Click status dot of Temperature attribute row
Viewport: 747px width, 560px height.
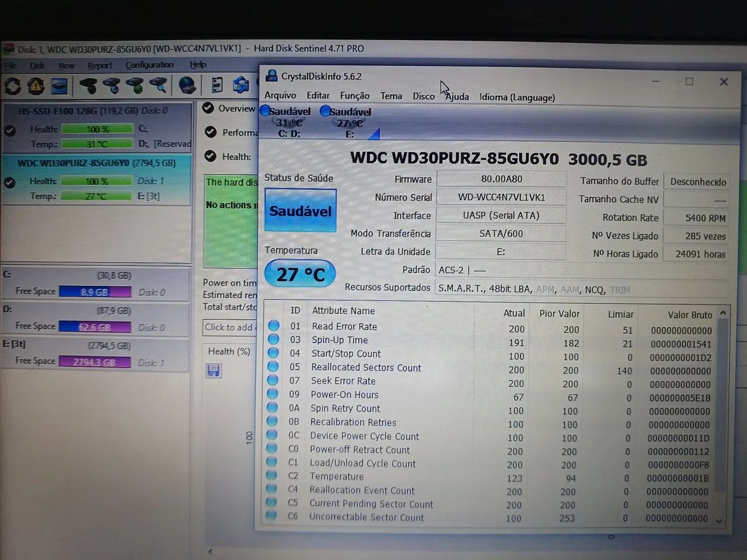pos(271,475)
